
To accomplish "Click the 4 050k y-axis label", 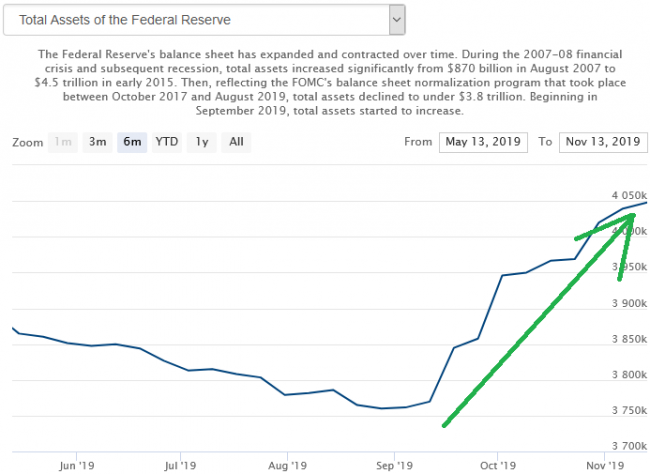I will (626, 195).
